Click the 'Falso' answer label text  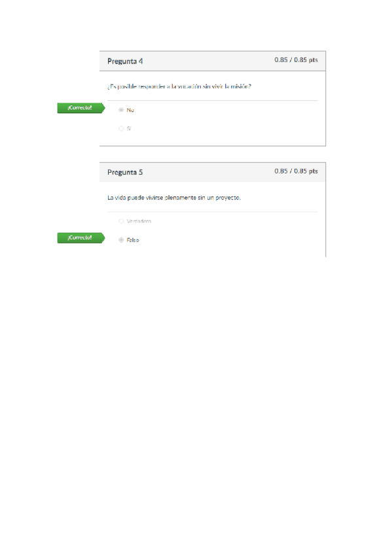[133, 240]
